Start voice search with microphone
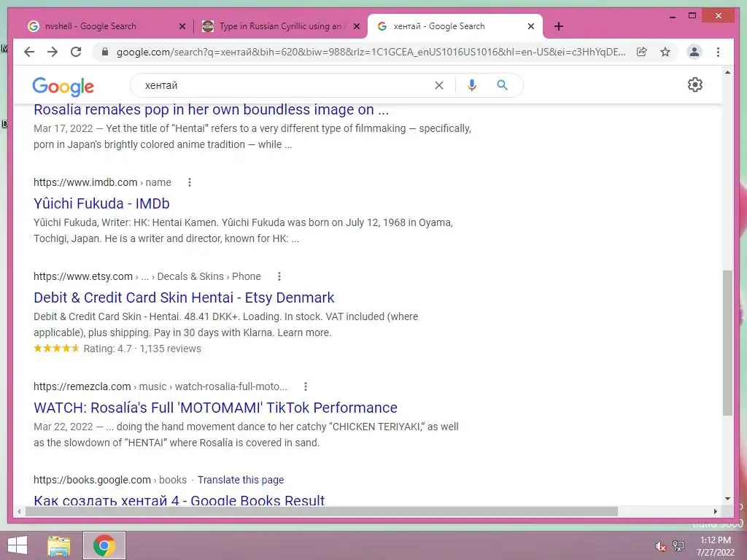 472,85
